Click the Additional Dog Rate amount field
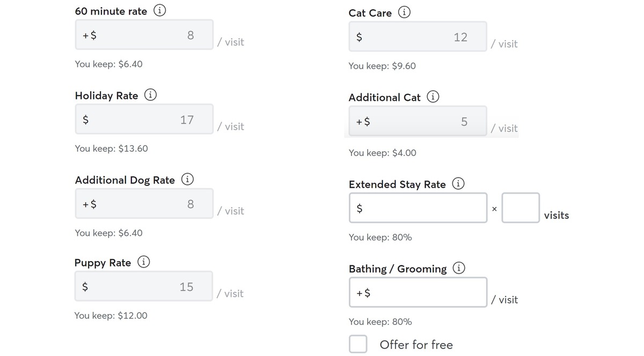The image size is (644, 356). coord(144,203)
